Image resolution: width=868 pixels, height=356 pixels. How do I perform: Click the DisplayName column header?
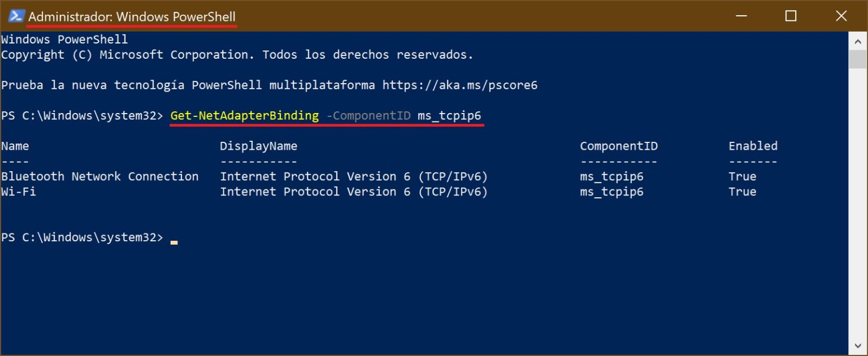coord(258,146)
